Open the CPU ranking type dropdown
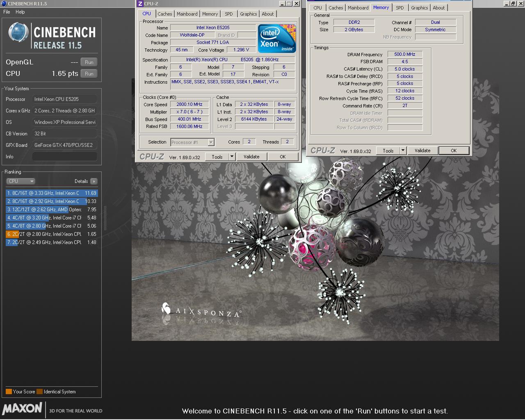 tap(21, 181)
